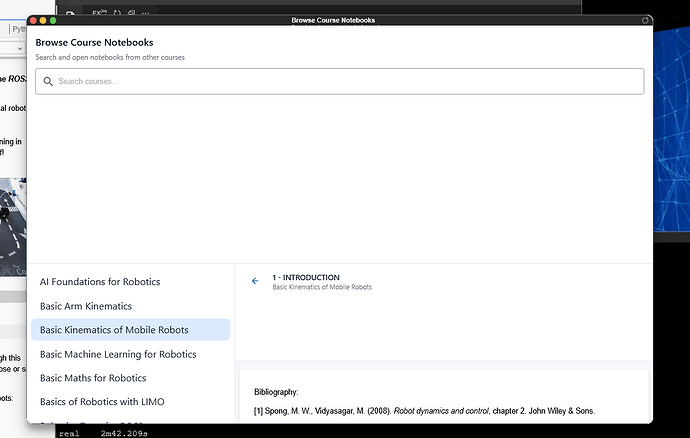Select AI Foundations for Robotics course

point(100,282)
